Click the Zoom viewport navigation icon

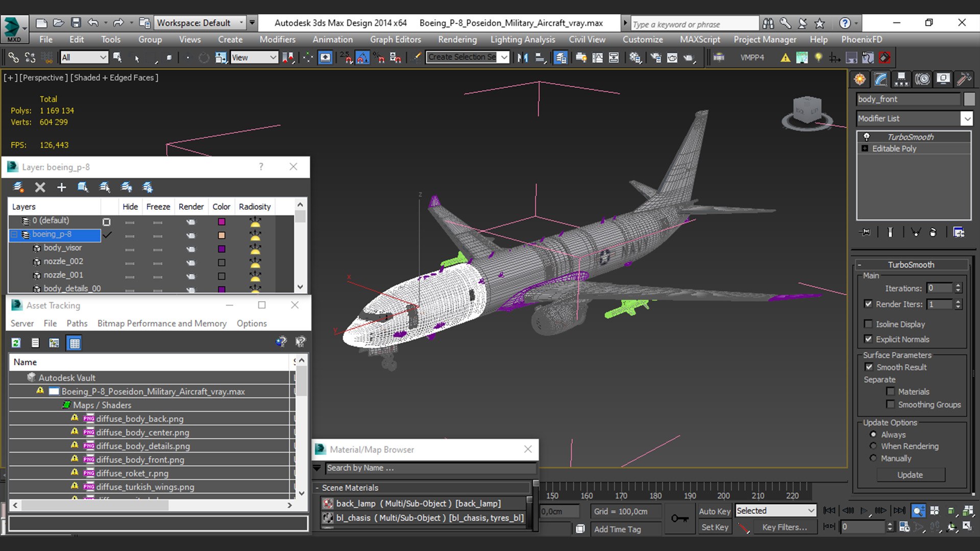coord(918,510)
